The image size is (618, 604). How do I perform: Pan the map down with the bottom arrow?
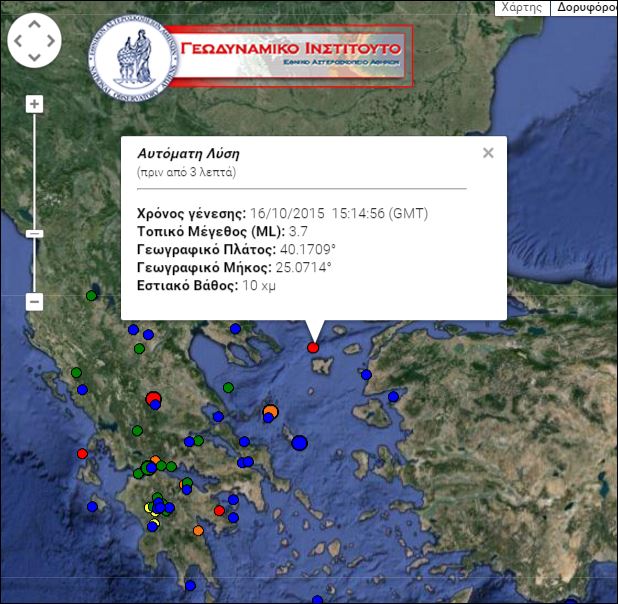point(34,57)
